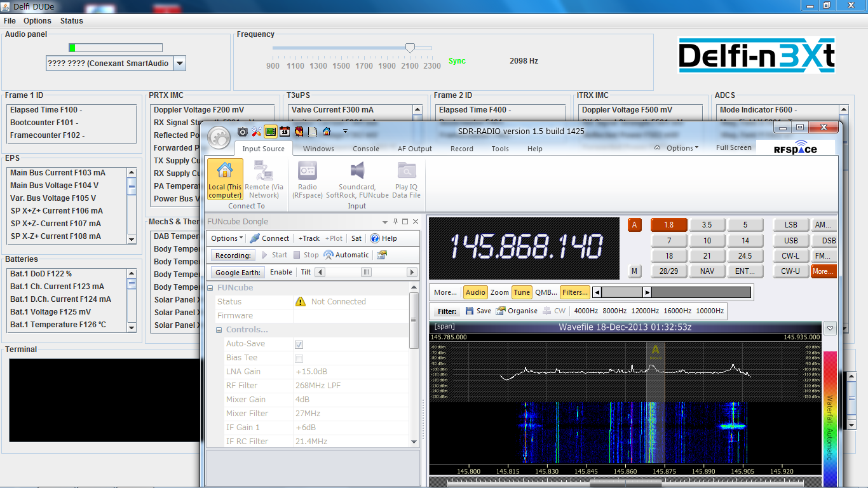Select Local (This computer) input

click(225, 179)
